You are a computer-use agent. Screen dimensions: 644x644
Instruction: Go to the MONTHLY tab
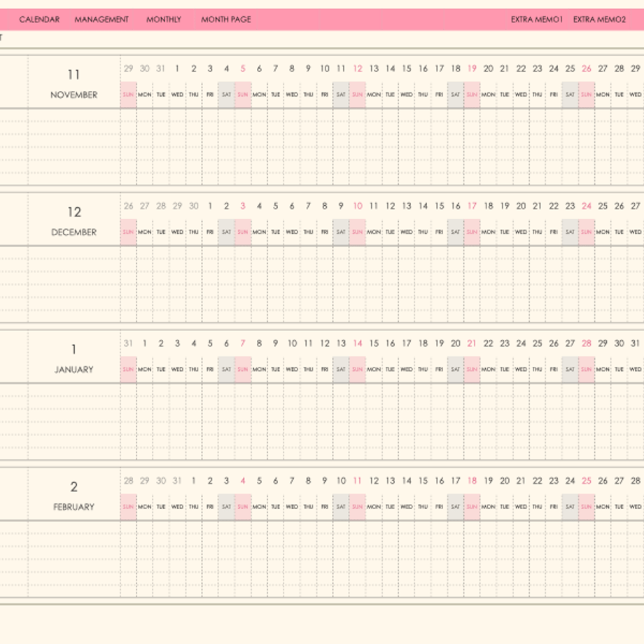(164, 20)
